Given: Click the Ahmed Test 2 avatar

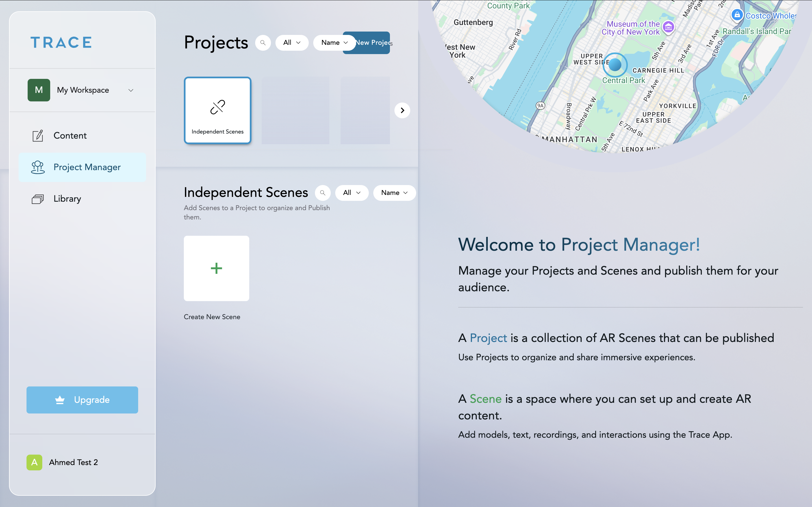Looking at the screenshot, I should [35, 462].
